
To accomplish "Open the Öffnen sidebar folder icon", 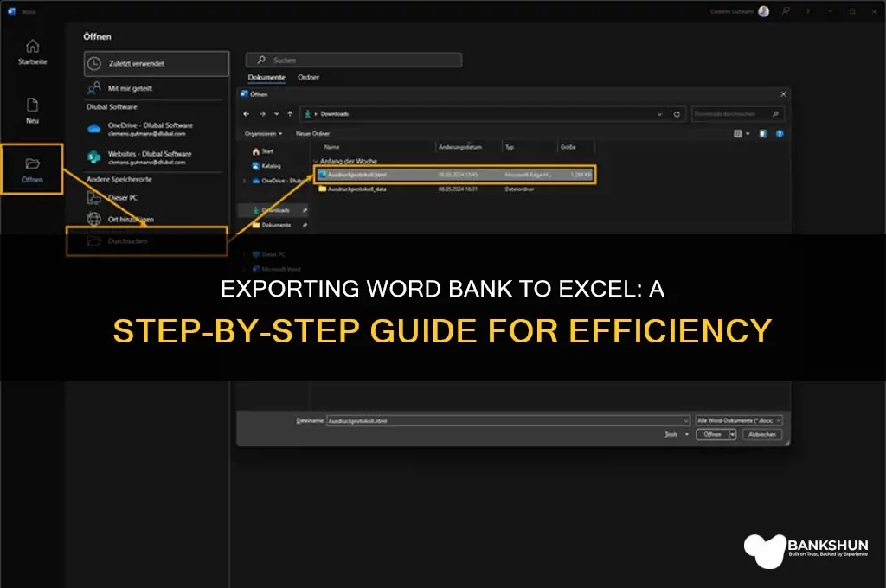I will (x=32, y=163).
